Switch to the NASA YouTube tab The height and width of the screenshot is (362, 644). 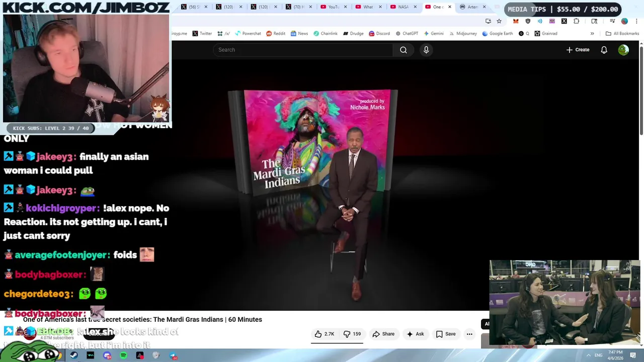(404, 7)
